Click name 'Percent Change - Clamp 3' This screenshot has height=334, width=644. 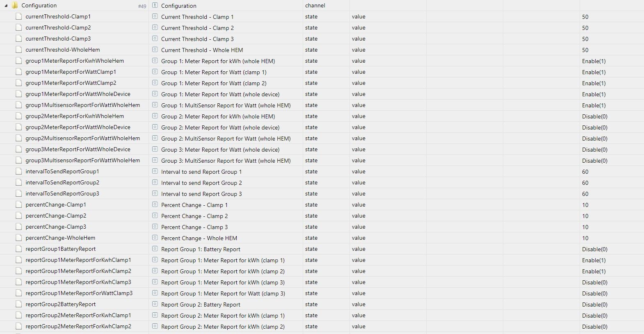coord(194,227)
